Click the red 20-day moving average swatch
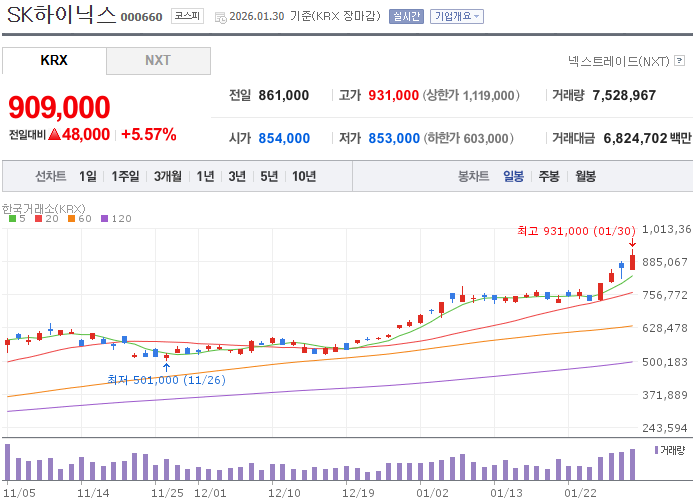 38,218
